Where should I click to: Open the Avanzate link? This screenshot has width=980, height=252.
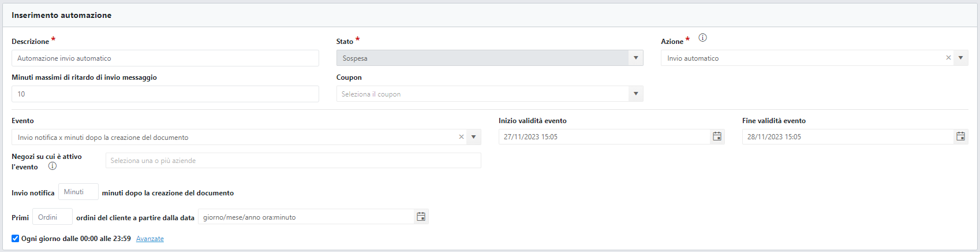150,239
